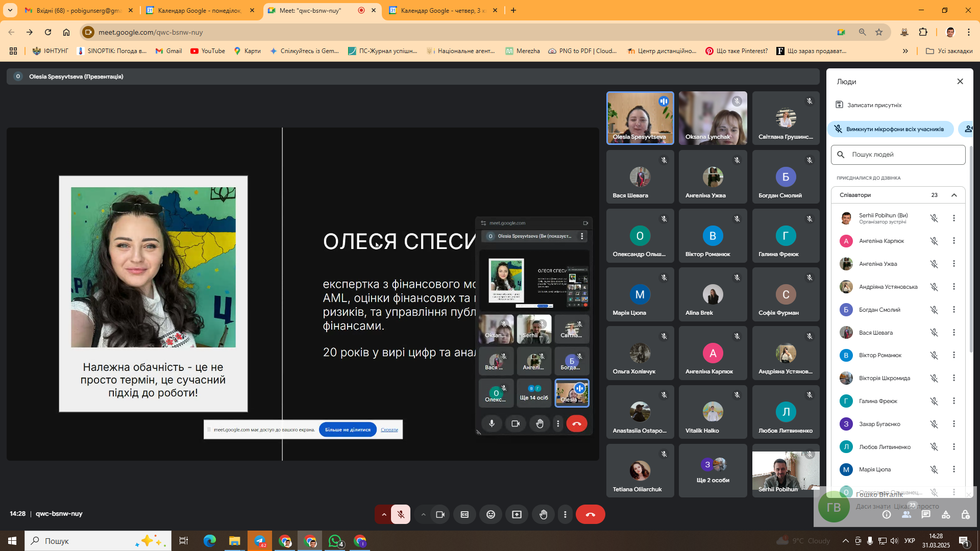This screenshot has height=551, width=980.
Task: Open emoji reactions button
Action: pos(491,514)
